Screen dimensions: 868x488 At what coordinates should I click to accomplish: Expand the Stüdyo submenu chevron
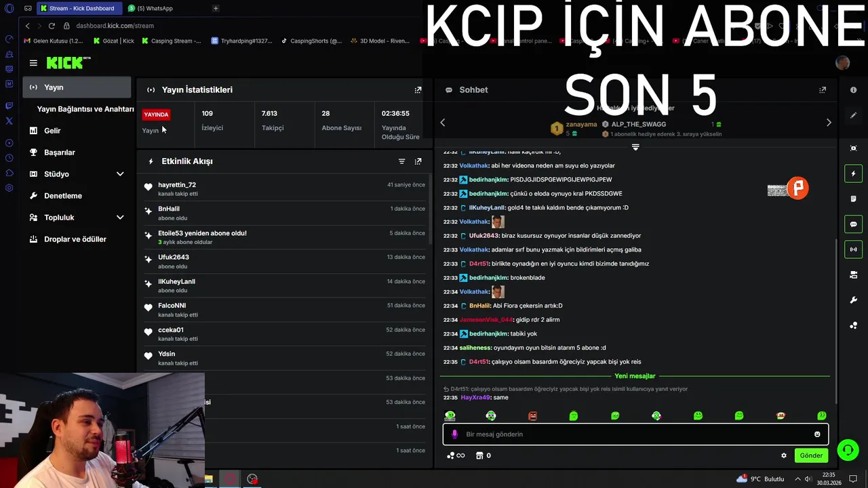(x=120, y=174)
